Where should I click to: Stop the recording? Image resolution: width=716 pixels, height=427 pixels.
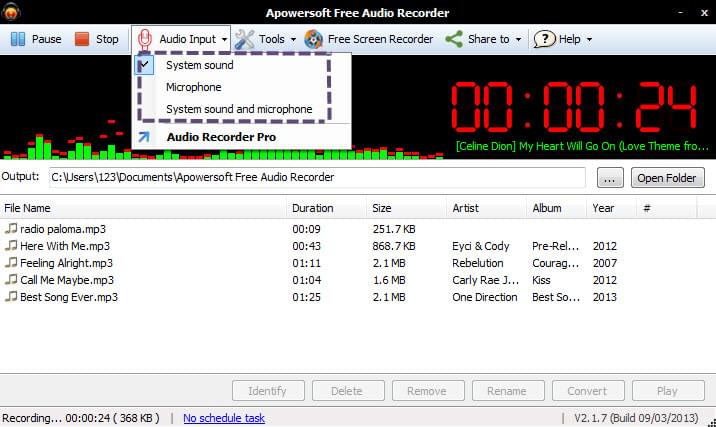click(x=96, y=39)
